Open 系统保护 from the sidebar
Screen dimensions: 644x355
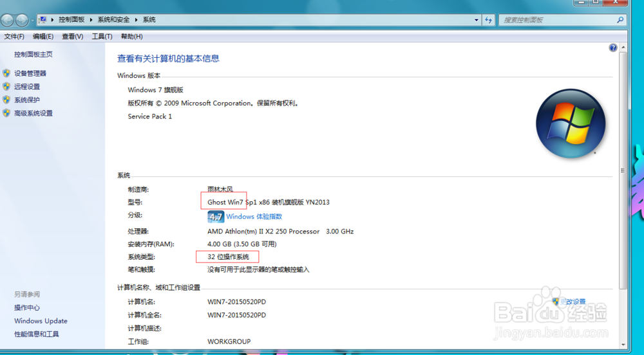tap(26, 100)
